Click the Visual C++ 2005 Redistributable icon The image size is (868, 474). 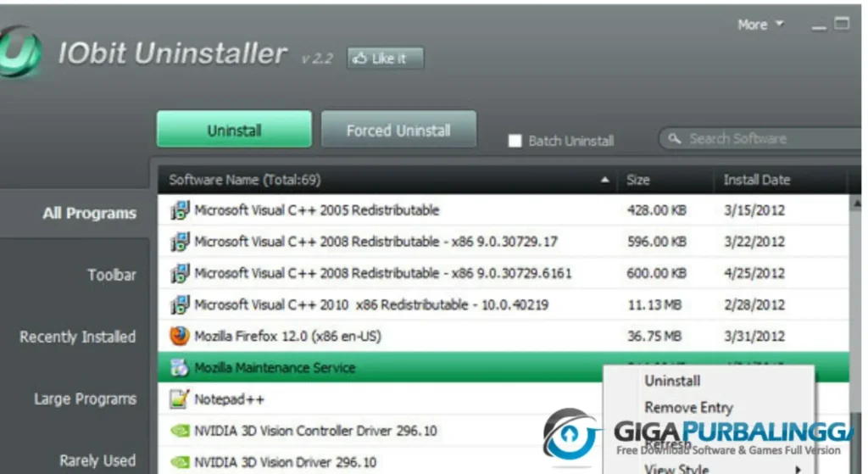click(x=180, y=210)
